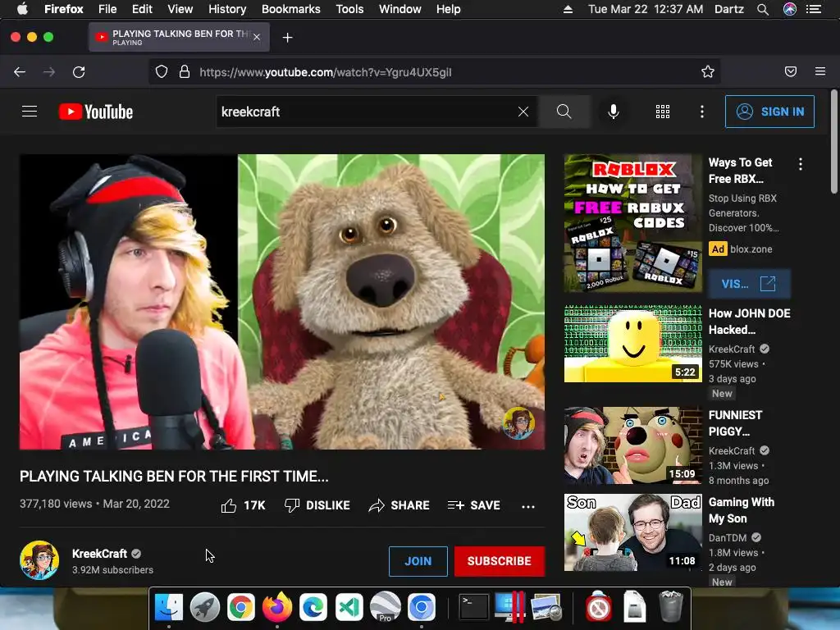This screenshot has height=630, width=840.
Task: Go back in Firefox
Action: [x=20, y=72]
